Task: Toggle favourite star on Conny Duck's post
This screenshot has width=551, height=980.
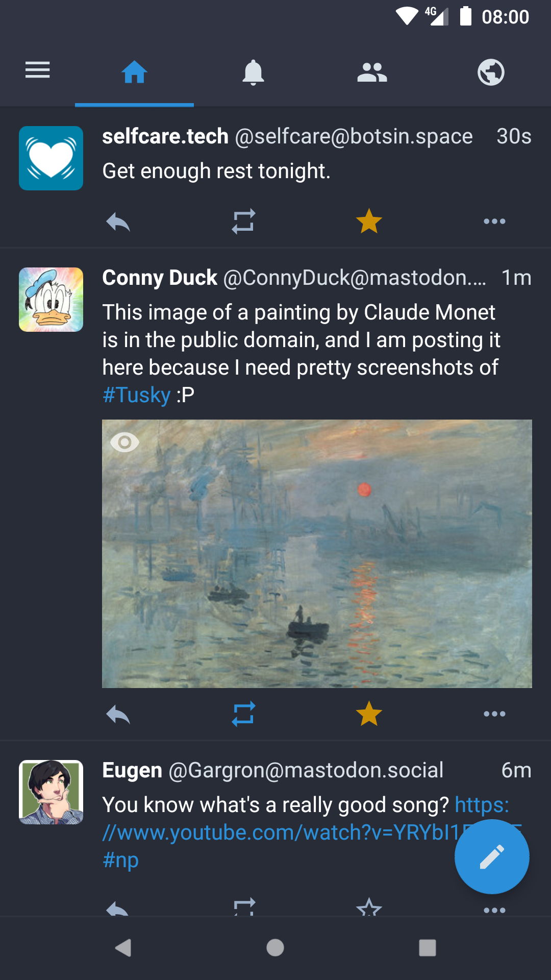Action: tap(369, 714)
